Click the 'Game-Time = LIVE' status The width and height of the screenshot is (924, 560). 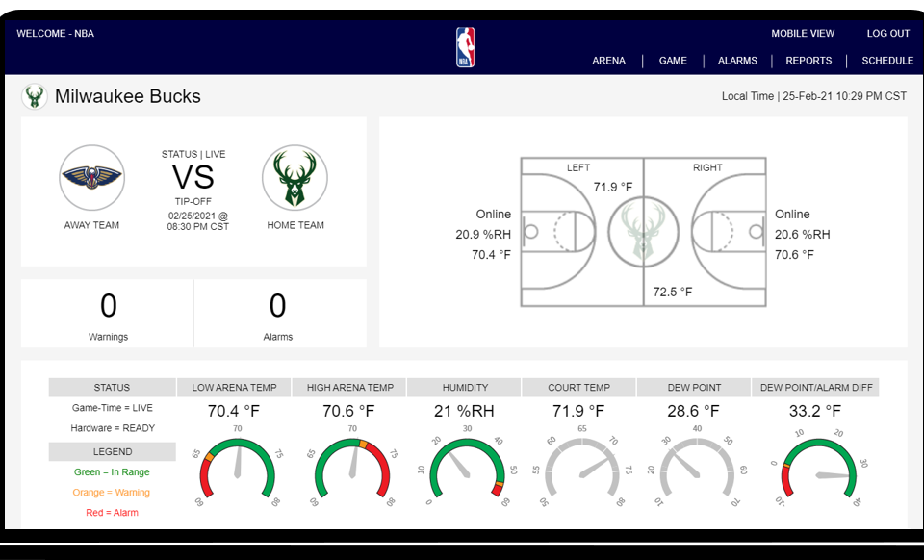[112, 408]
